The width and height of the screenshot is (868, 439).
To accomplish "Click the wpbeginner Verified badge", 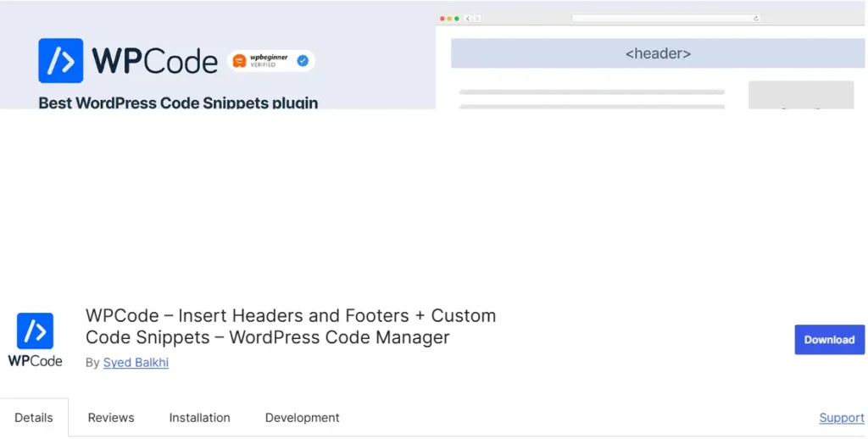I will (x=270, y=61).
